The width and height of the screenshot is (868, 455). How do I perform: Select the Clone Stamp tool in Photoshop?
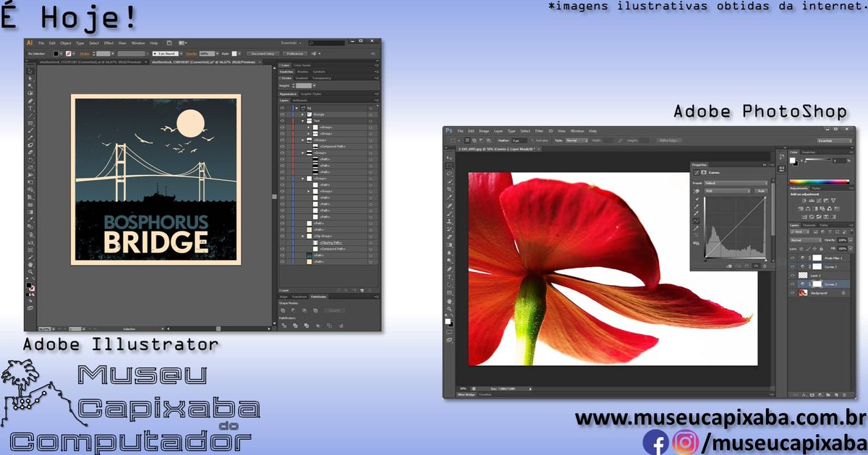coord(449,221)
